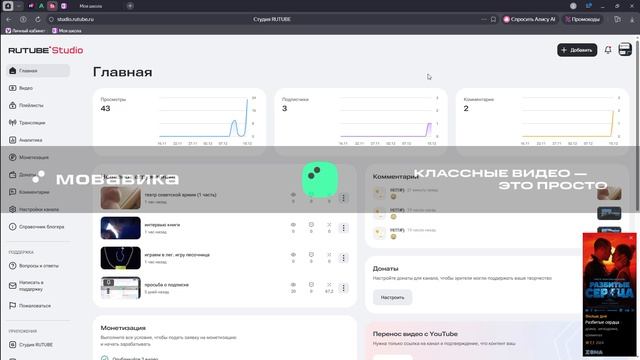Image resolution: width=640 pixels, height=360 pixels.
Task: Open the Справочник блогера info icon
Action: (x=13, y=227)
